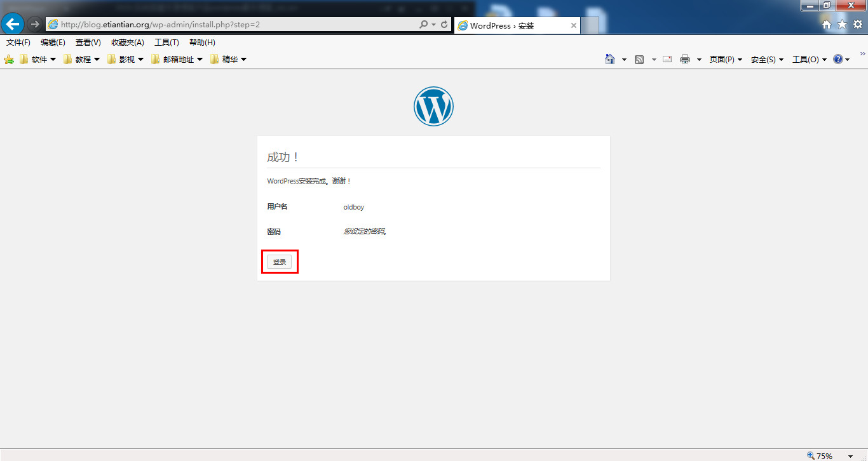Open the 收藏夹(A) menu
This screenshot has height=461, width=868.
pyautogui.click(x=128, y=43)
